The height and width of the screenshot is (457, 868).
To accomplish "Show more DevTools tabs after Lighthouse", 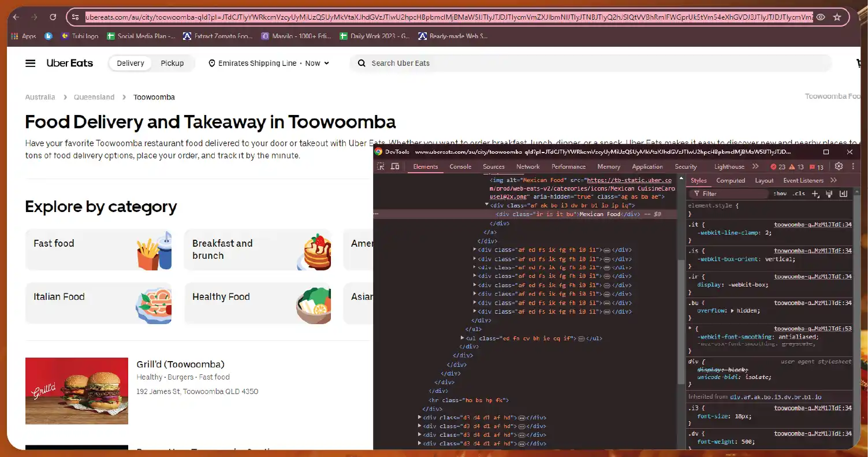I will (755, 166).
